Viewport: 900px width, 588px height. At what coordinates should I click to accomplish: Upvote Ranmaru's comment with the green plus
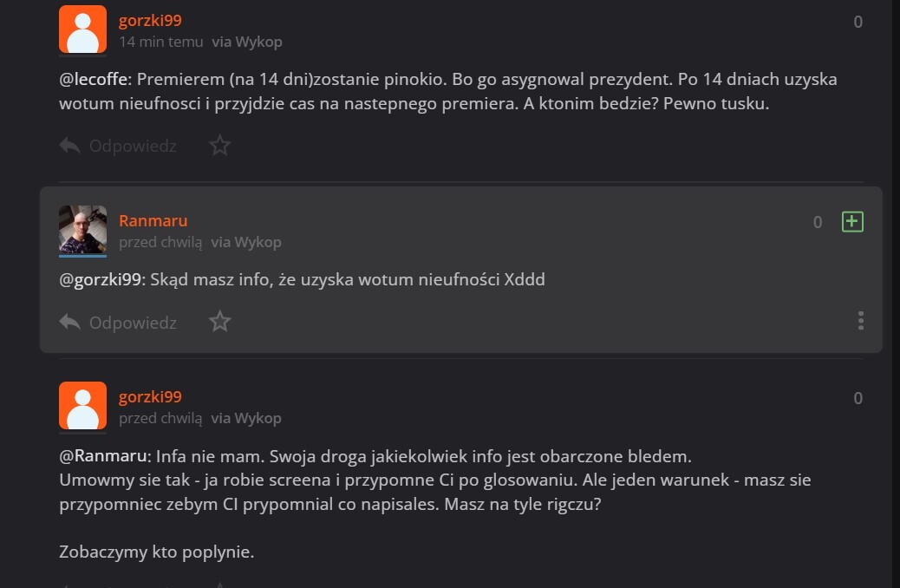(852, 222)
